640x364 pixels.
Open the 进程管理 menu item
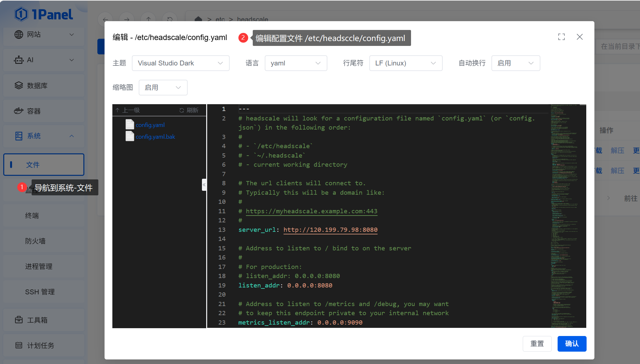point(44,266)
